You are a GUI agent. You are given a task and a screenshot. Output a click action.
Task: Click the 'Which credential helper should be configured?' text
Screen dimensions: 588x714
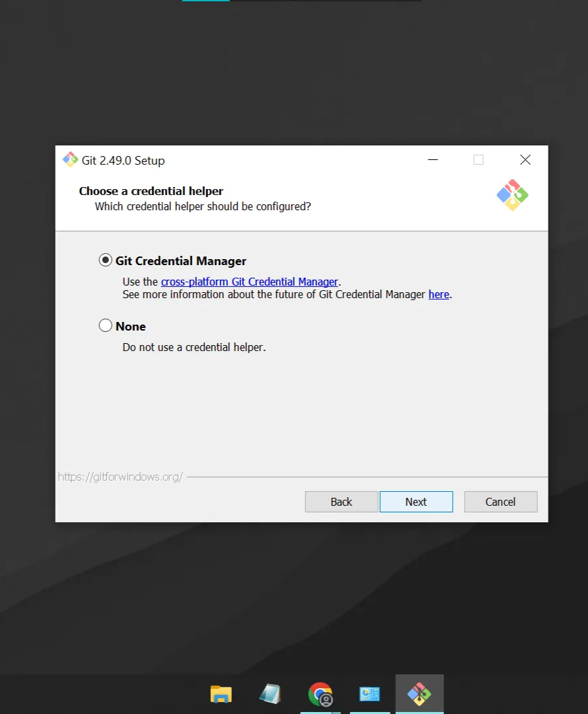click(203, 207)
